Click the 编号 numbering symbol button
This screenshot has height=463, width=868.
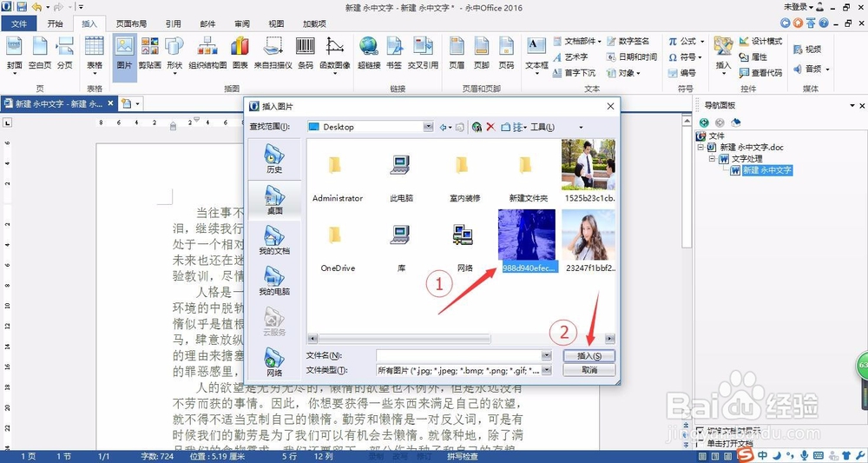coord(681,73)
